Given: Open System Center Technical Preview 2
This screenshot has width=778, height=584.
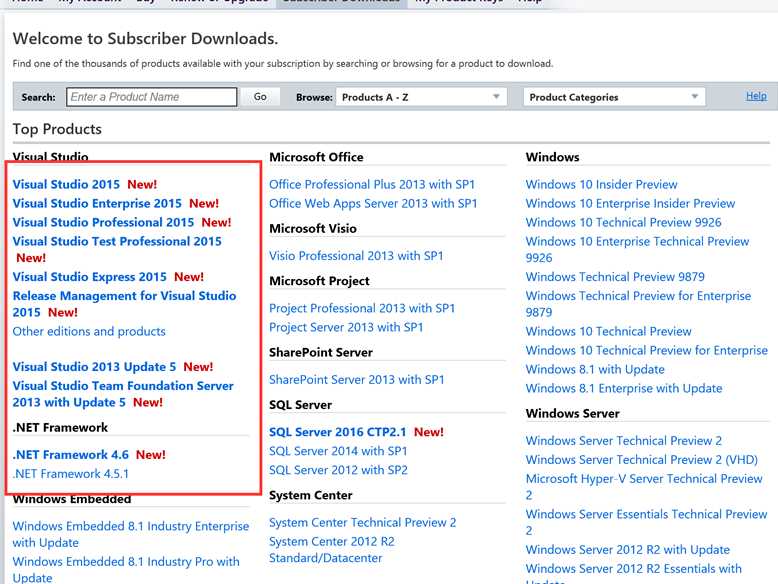Looking at the screenshot, I should [362, 522].
